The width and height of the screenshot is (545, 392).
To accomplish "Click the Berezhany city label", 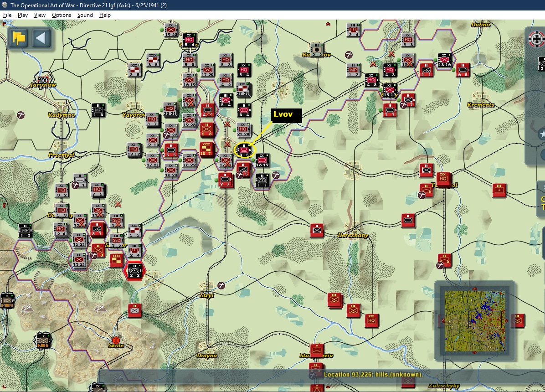I will point(353,235).
